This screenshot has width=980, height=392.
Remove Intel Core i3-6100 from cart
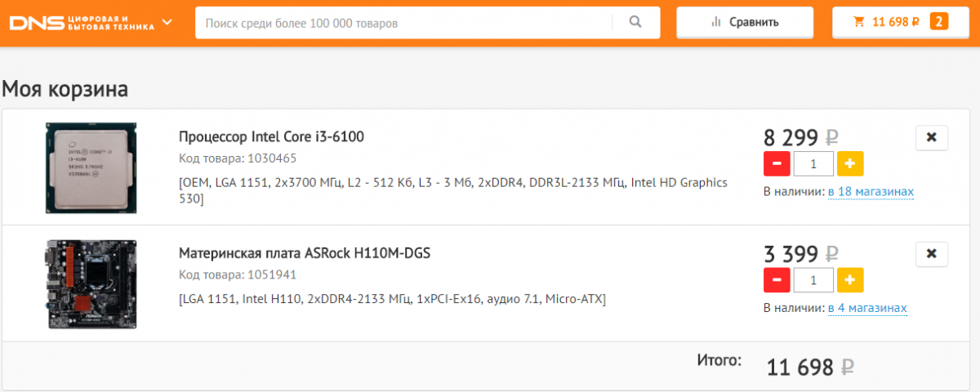[x=932, y=138]
